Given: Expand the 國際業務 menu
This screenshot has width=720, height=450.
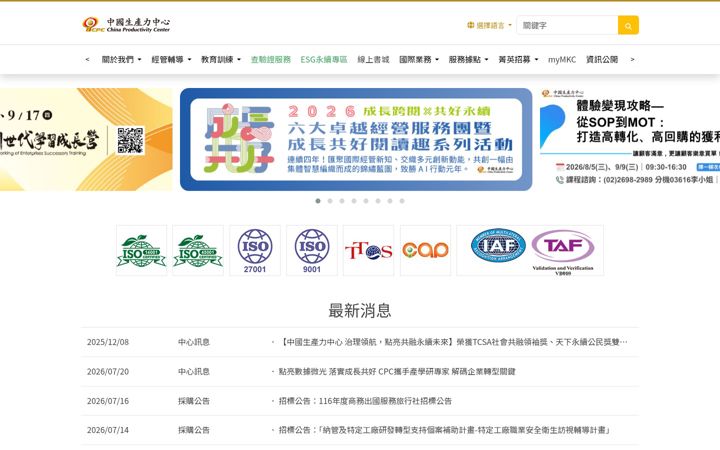Looking at the screenshot, I should point(419,59).
